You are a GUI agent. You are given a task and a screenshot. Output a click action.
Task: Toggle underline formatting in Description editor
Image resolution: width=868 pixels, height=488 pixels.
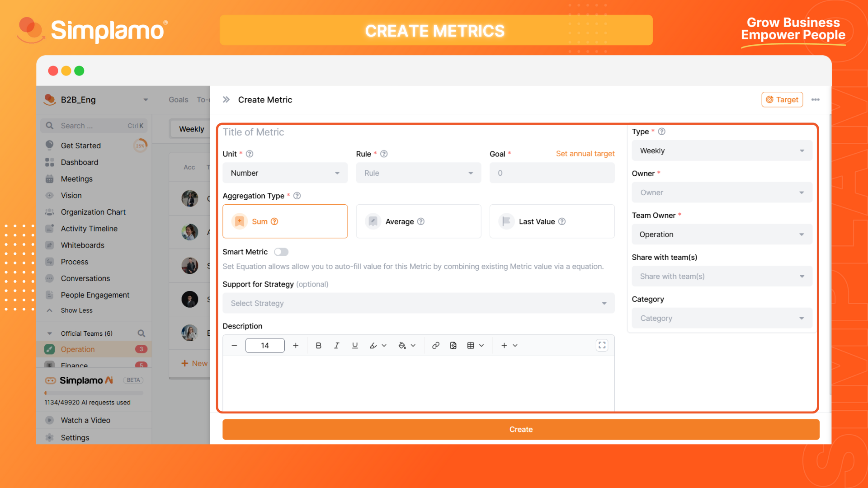point(355,346)
